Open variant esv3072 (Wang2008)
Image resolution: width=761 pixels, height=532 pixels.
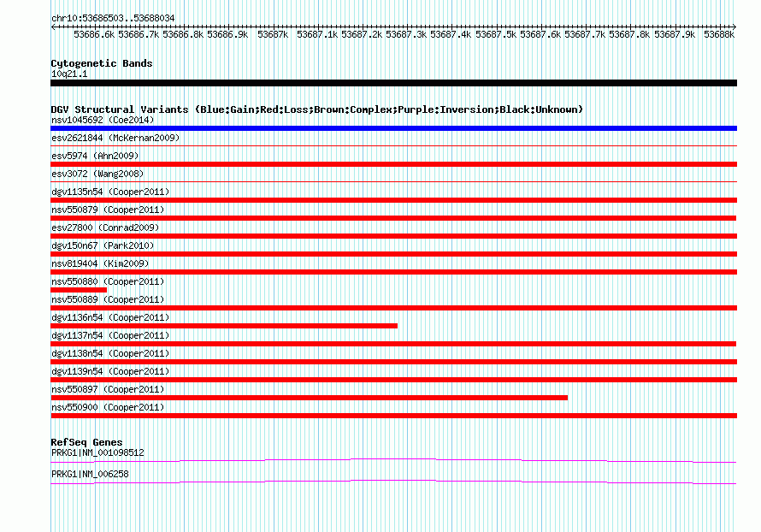pyautogui.click(x=97, y=174)
